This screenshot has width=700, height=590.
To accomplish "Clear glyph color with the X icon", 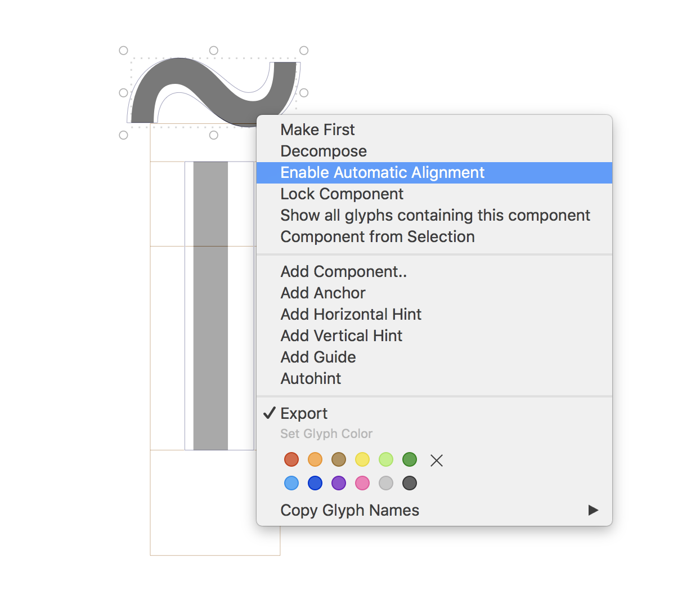I will pyautogui.click(x=436, y=461).
